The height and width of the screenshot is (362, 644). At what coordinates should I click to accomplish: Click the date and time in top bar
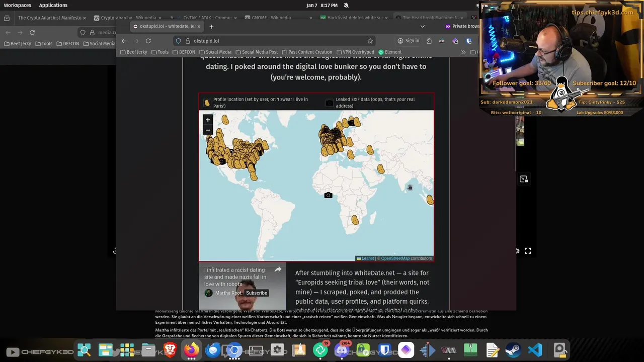coord(322,5)
